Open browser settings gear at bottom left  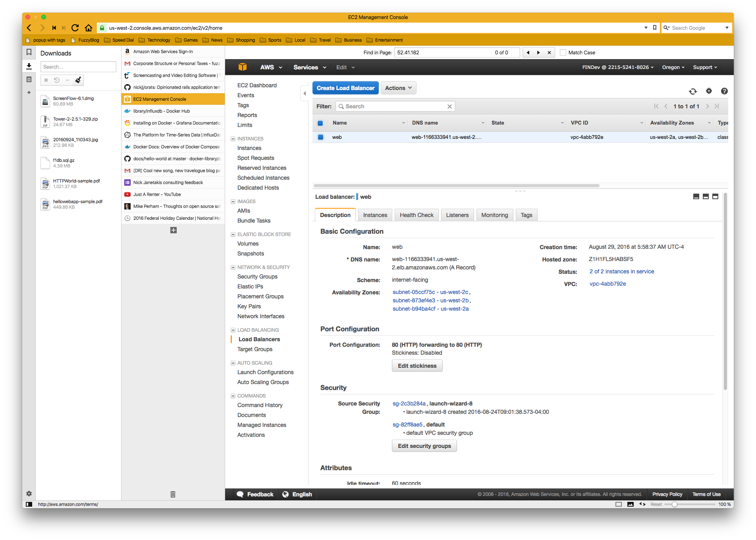coord(29,494)
